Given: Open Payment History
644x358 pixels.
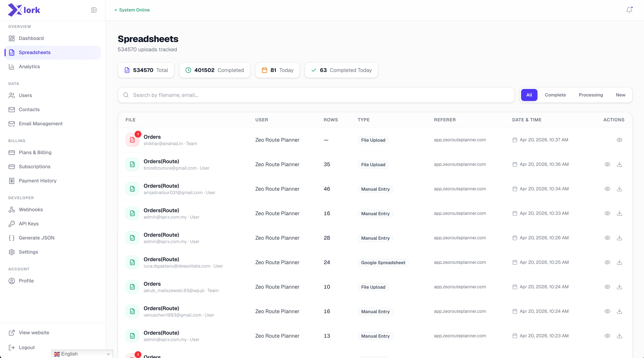Looking at the screenshot, I should pos(52,181).
